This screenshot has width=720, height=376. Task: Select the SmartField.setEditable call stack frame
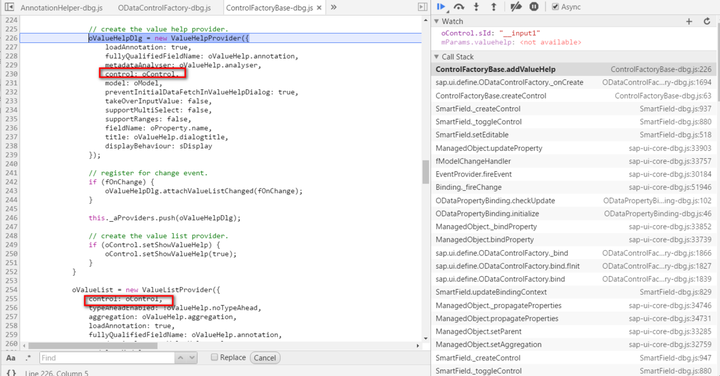point(573,135)
